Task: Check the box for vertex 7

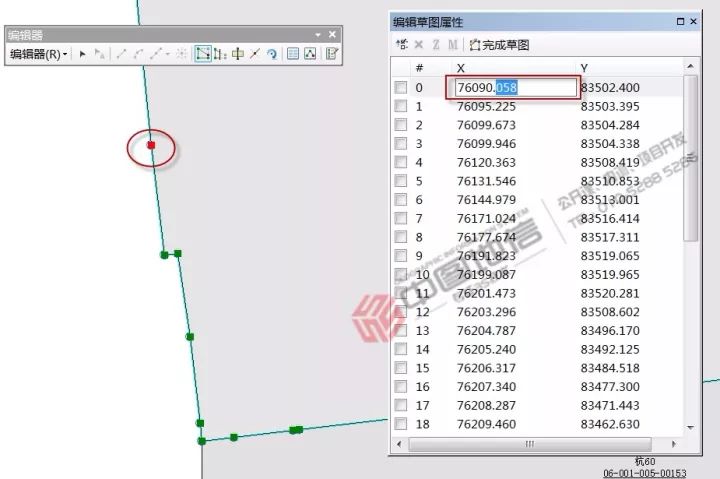Action: point(401,218)
